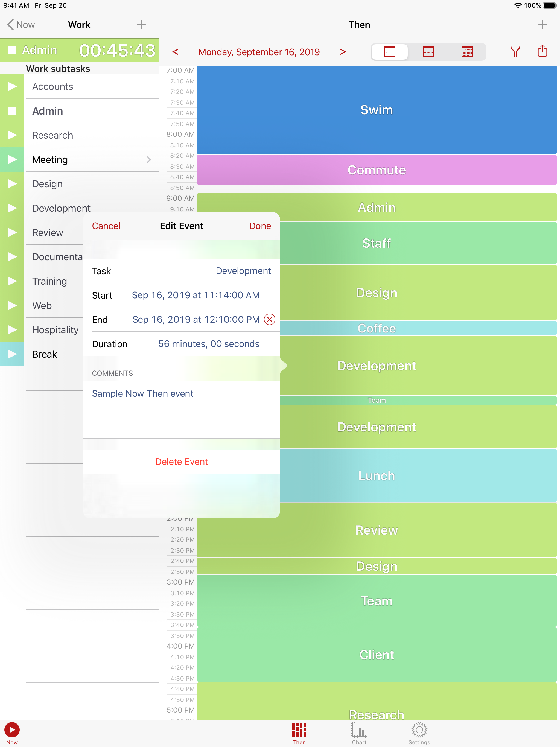Open the Settings tab
The height and width of the screenshot is (747, 560).
pos(419,733)
